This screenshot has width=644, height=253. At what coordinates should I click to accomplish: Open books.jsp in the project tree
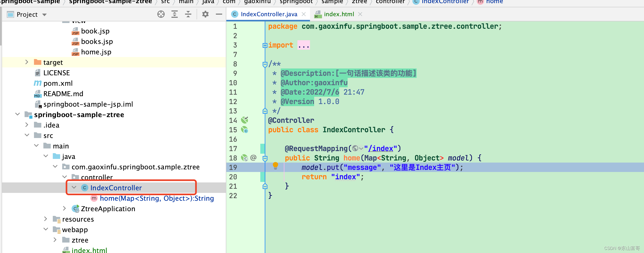[97, 42]
